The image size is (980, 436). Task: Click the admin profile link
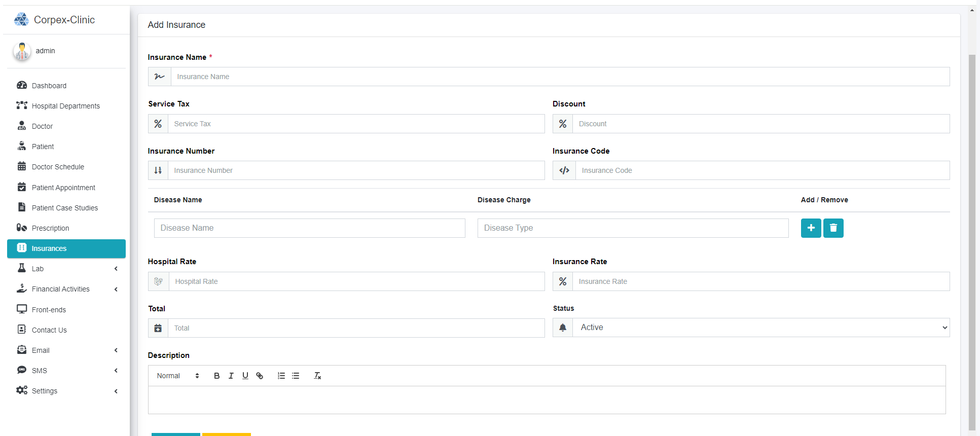click(x=45, y=51)
